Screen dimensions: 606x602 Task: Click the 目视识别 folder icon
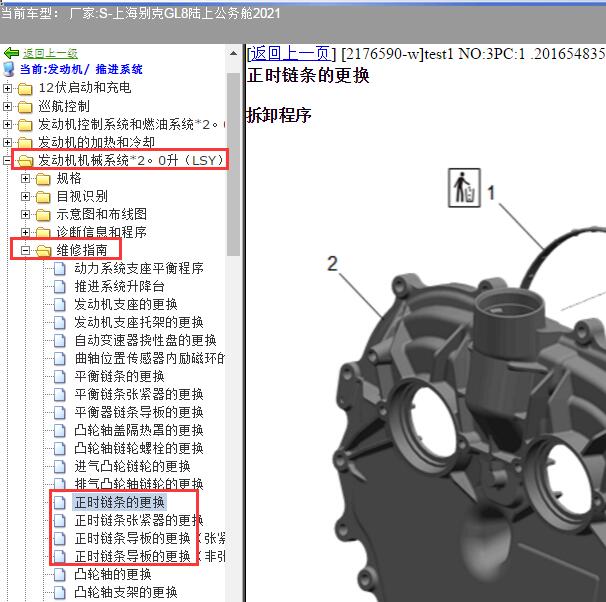click(x=43, y=197)
